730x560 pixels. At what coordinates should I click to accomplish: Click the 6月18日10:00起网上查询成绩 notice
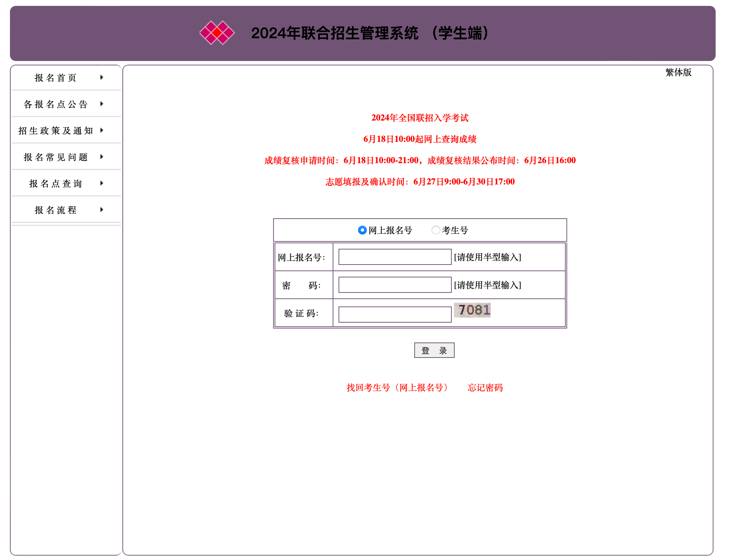click(420, 139)
